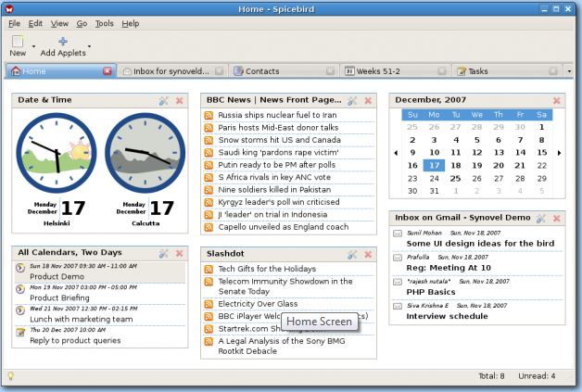This screenshot has height=392, width=582.
Task: Go to next month in calendar
Action: coord(559,153)
